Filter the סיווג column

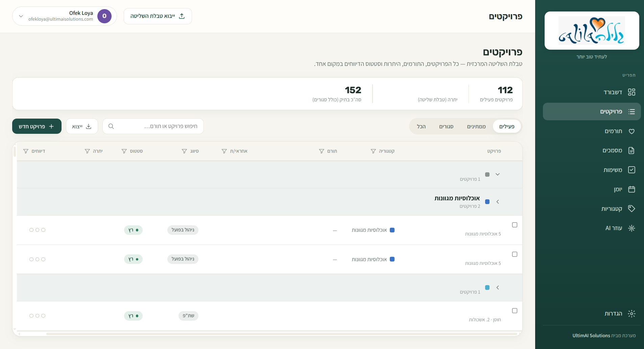click(184, 151)
